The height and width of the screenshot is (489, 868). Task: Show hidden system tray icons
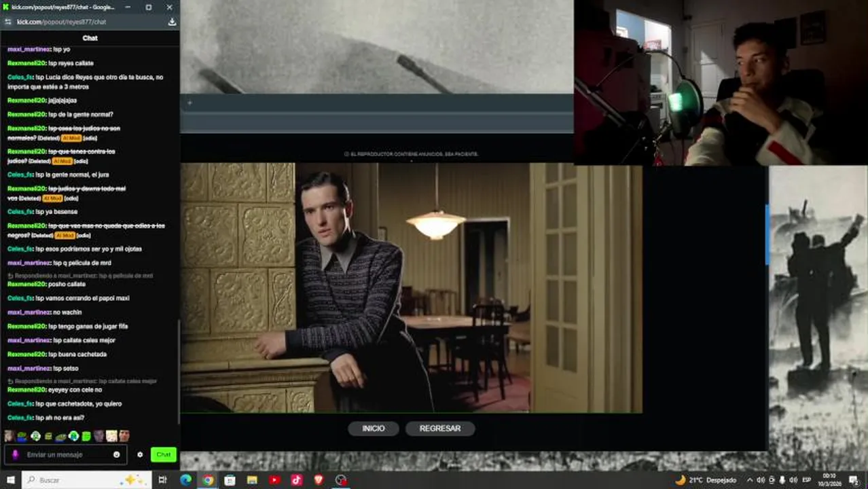coord(750,480)
